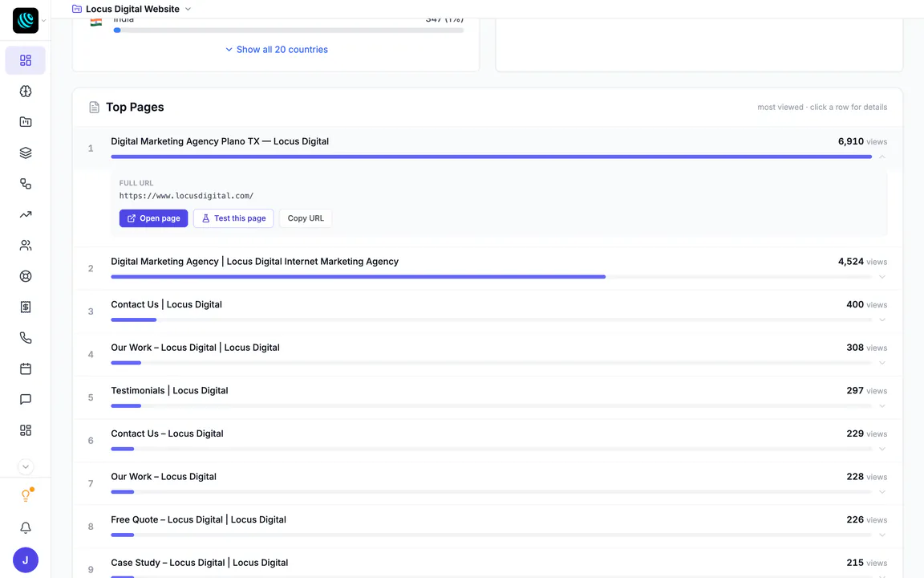The height and width of the screenshot is (578, 924).
Task: Expand the Free Quote row chevron
Action: 882,535
